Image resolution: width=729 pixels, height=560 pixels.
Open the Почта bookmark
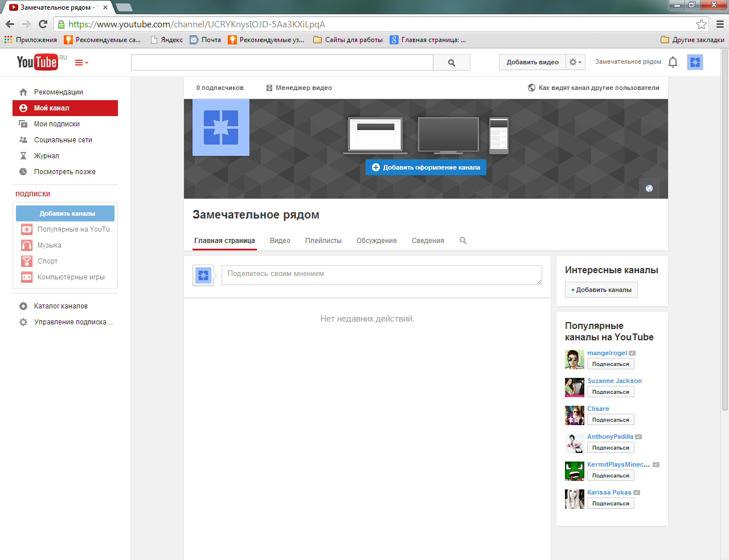[205, 40]
